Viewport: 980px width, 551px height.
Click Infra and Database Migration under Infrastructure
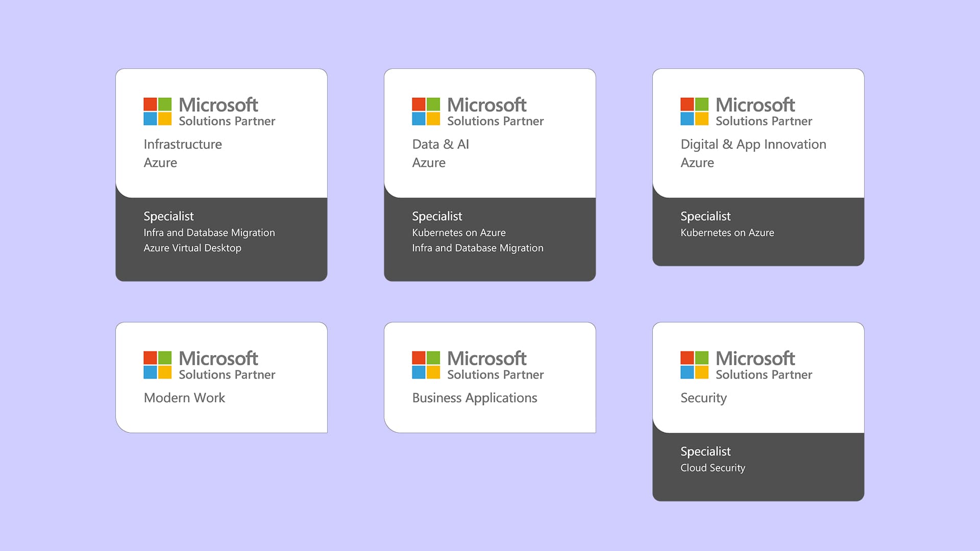(x=209, y=233)
